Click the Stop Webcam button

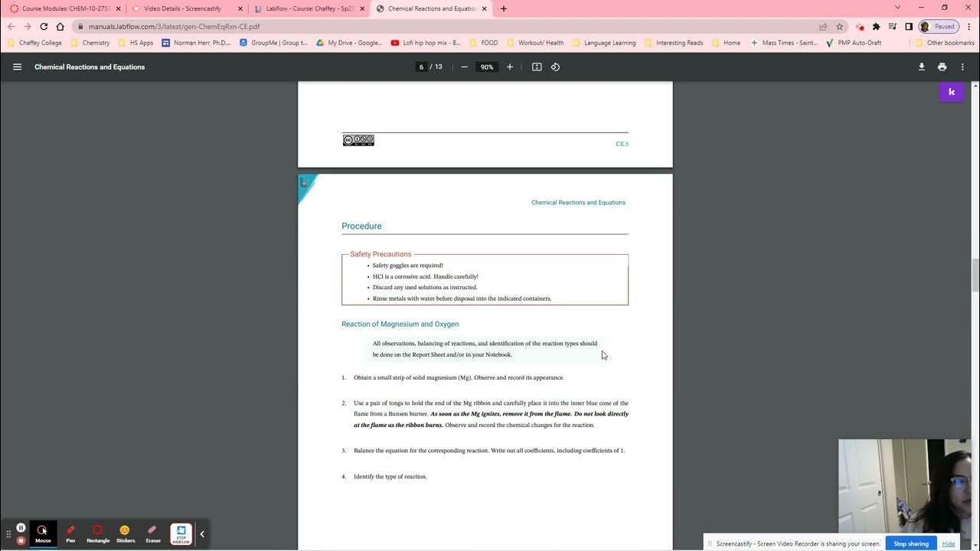[181, 533]
